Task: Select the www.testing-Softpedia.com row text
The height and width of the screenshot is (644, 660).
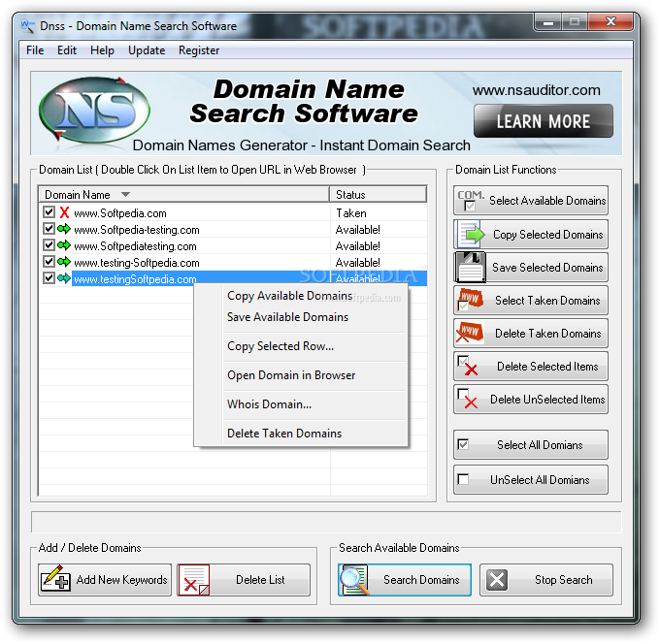Action: [x=137, y=263]
